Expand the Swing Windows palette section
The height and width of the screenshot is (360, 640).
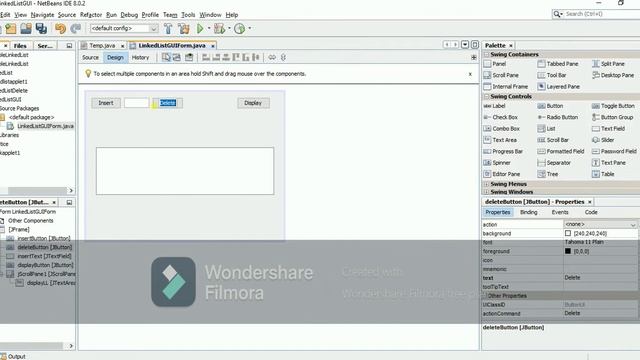tap(486, 191)
